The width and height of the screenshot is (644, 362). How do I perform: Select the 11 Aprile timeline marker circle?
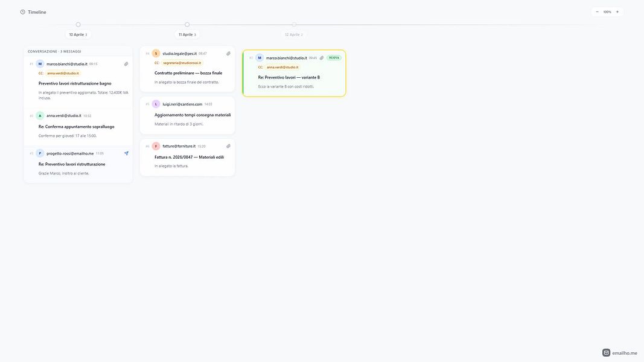(187, 25)
